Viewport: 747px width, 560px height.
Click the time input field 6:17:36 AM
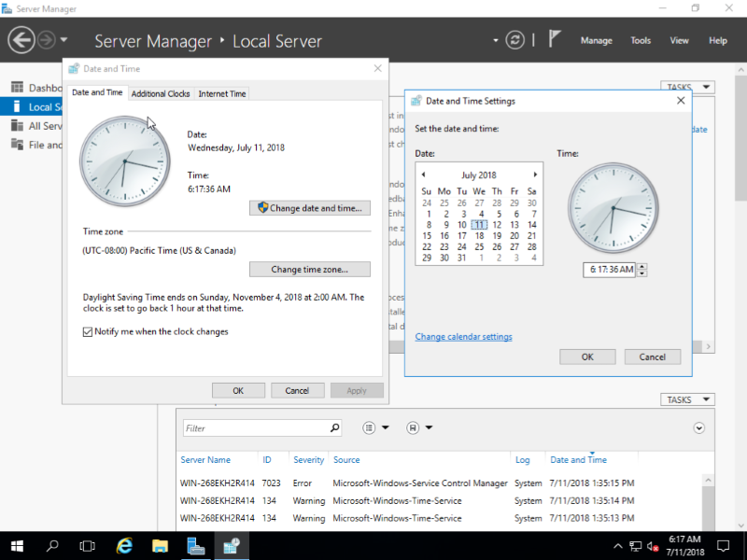tap(610, 270)
